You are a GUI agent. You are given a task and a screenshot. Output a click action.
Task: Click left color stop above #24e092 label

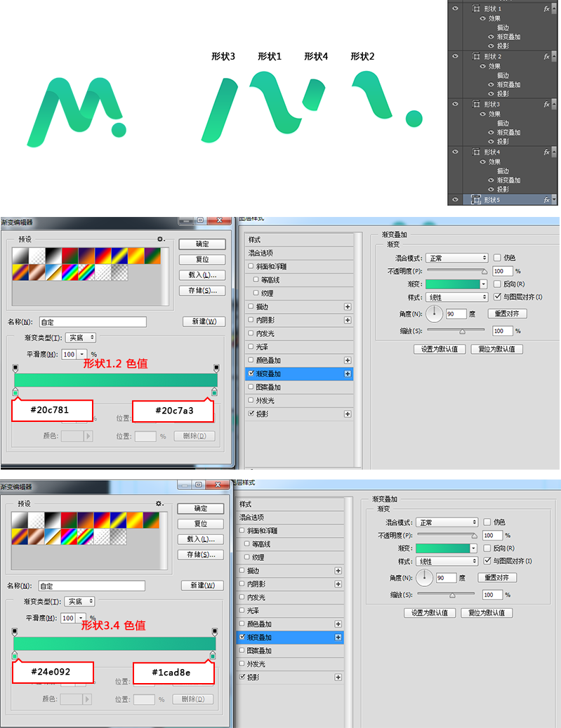(15, 655)
